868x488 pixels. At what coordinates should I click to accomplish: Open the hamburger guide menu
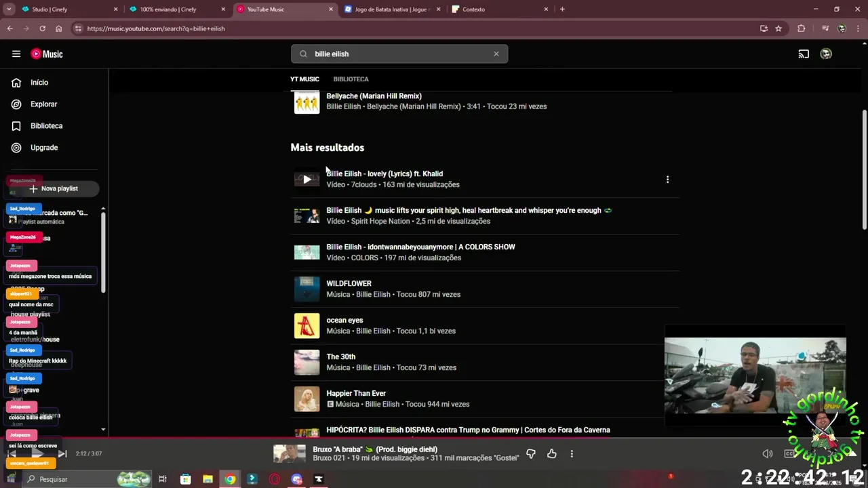coord(16,54)
